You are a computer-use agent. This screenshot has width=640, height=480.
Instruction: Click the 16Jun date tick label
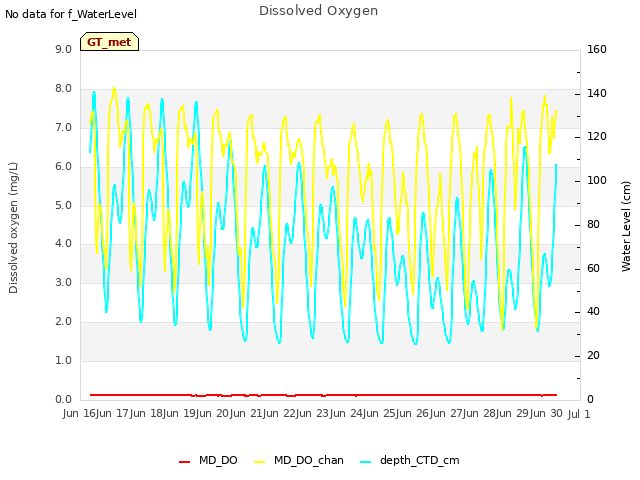(97, 413)
